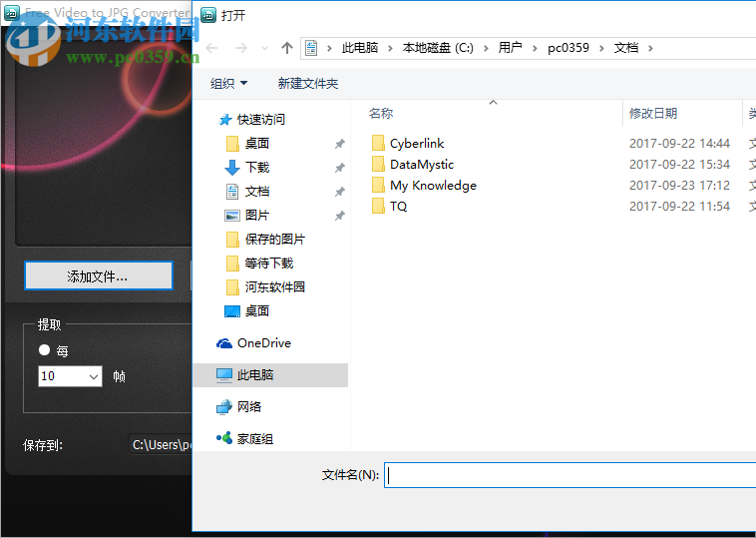Sort files by 修改日期 column
The height and width of the screenshot is (538, 756).
point(653,114)
